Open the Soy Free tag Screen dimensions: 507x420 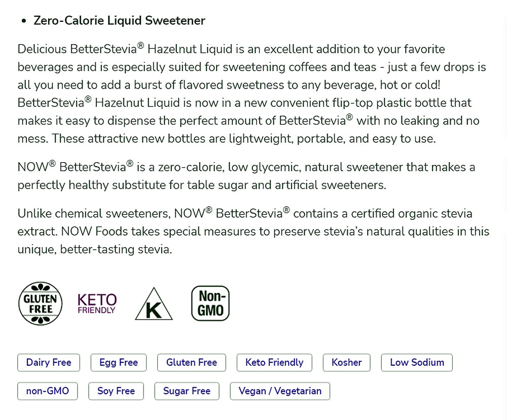[116, 391]
